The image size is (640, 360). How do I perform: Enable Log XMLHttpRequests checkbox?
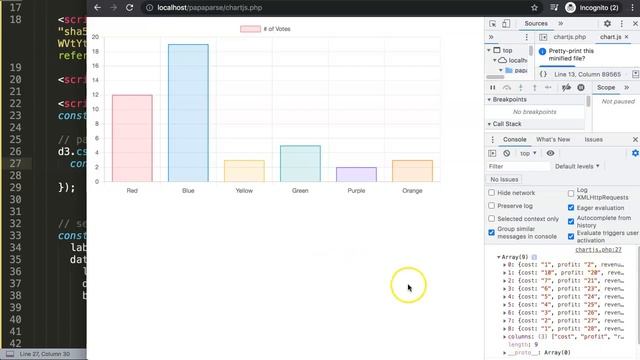(571, 193)
